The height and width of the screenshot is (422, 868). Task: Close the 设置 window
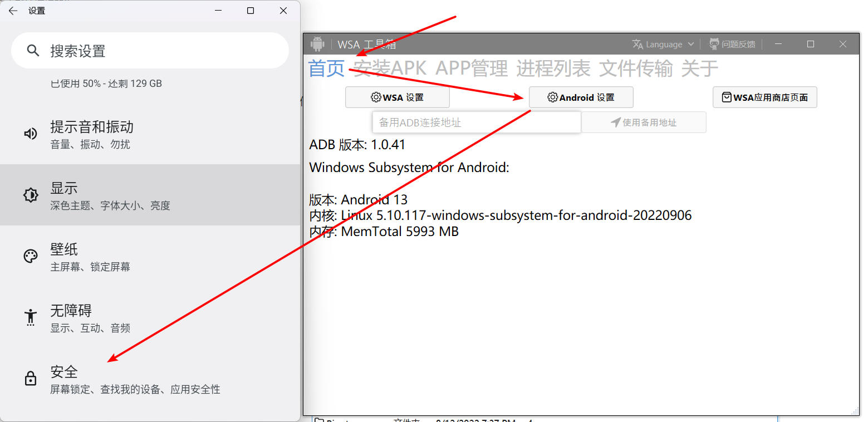(283, 11)
